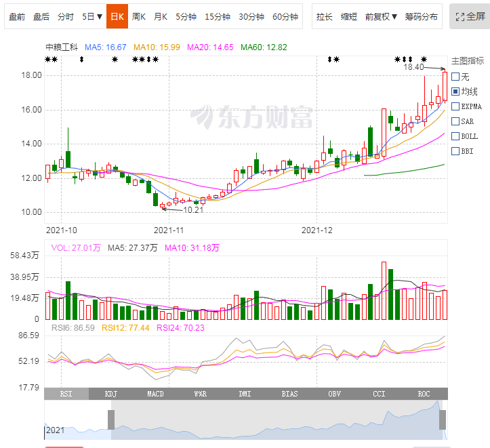The height and width of the screenshot is (448, 490).
Task: Select the ROC indicator tab
Action: (424, 394)
